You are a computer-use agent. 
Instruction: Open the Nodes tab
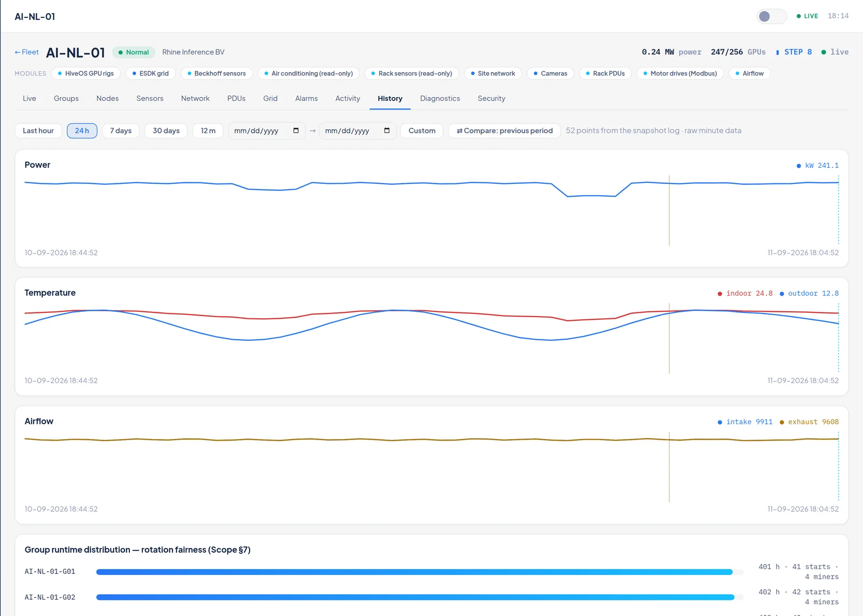click(x=107, y=99)
